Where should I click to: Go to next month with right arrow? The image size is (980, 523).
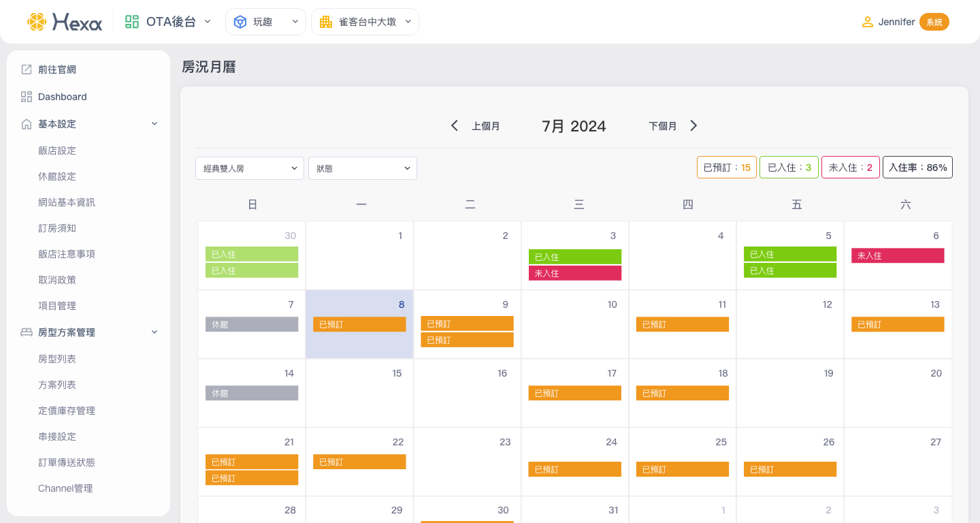693,126
